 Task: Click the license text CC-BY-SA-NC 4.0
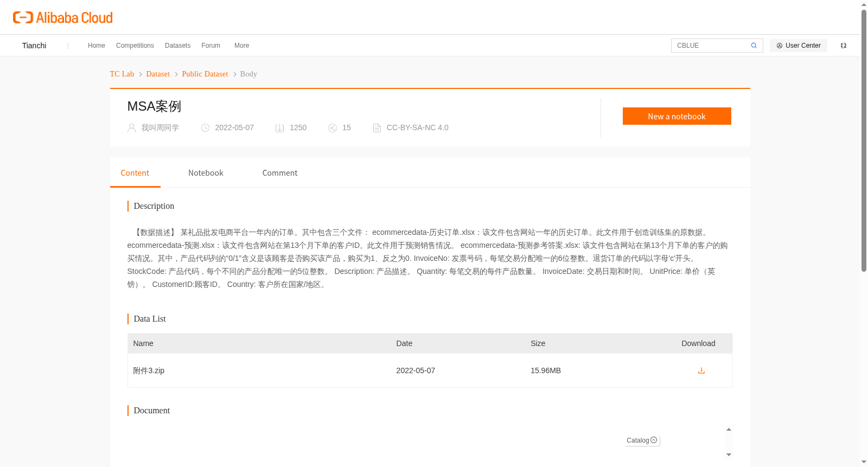click(x=417, y=128)
